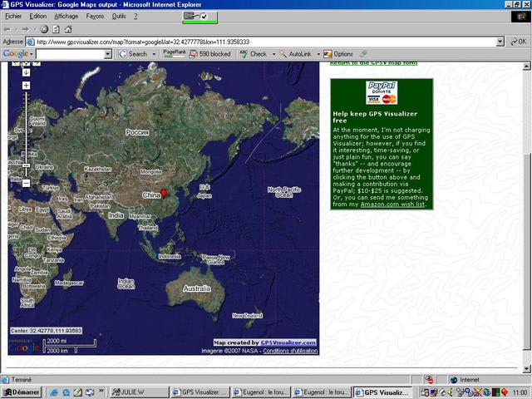The width and height of the screenshot is (532, 399).
Task: Expand the Google search box dropdown
Action: tap(108, 54)
